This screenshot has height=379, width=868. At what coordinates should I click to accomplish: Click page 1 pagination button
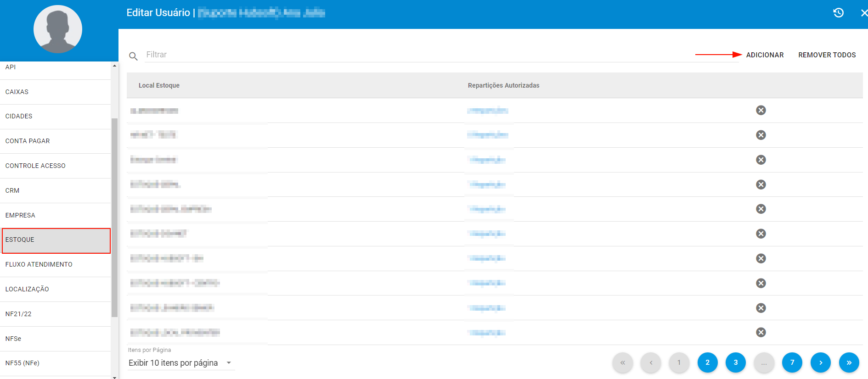click(x=679, y=362)
